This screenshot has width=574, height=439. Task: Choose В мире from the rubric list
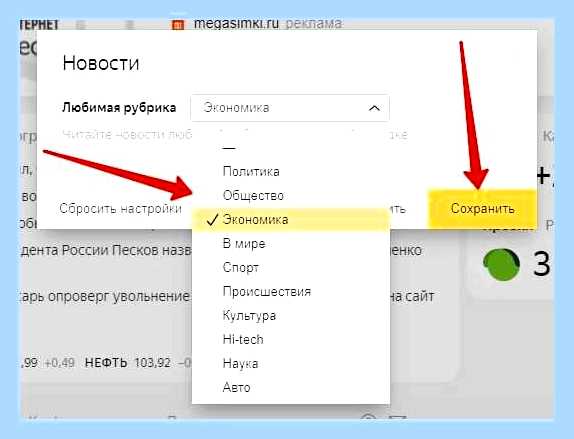click(291, 243)
